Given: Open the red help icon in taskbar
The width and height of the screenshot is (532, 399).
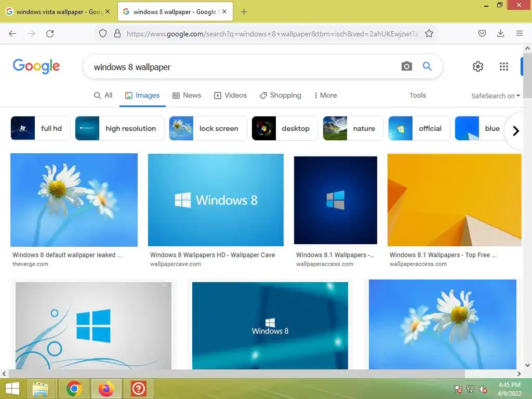Looking at the screenshot, I should point(138,389).
